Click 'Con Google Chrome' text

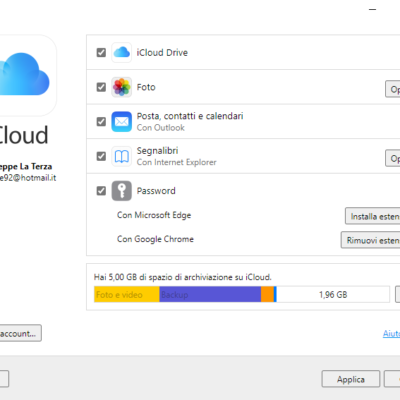[x=155, y=239]
